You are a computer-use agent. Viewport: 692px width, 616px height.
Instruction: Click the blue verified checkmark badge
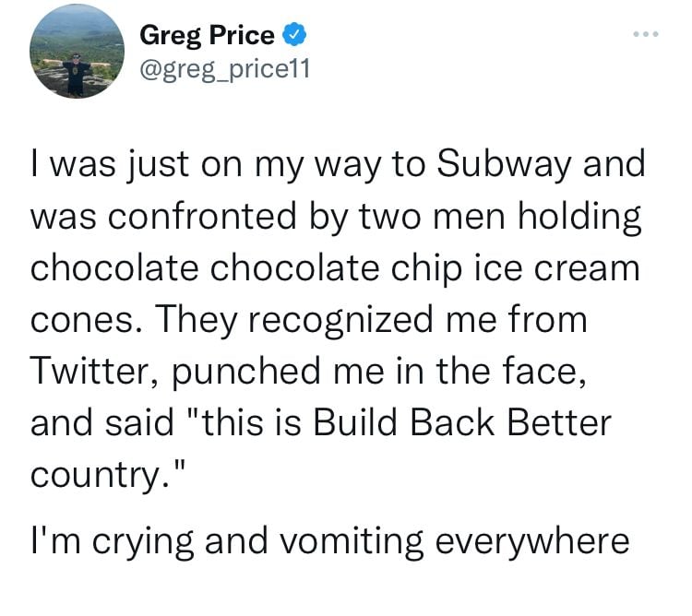[x=294, y=35]
